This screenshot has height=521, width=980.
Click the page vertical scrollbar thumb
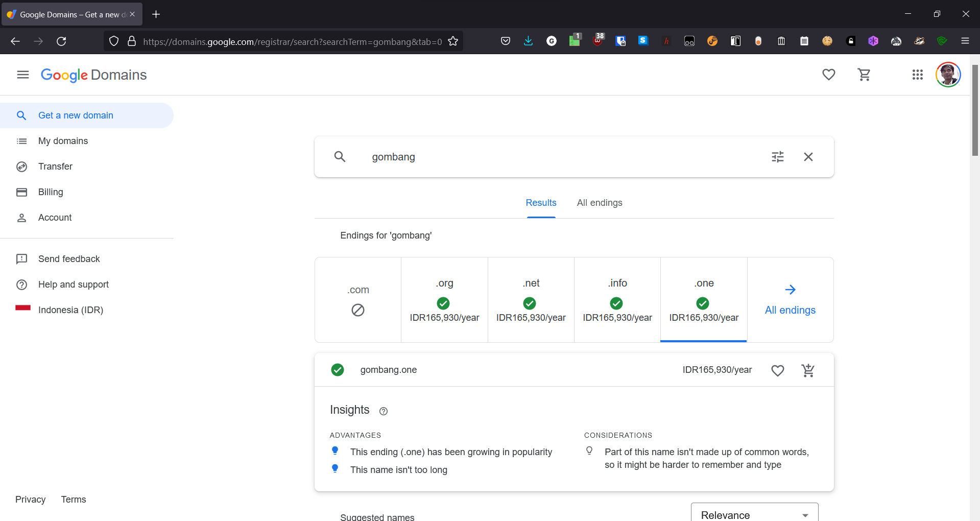coord(975,110)
